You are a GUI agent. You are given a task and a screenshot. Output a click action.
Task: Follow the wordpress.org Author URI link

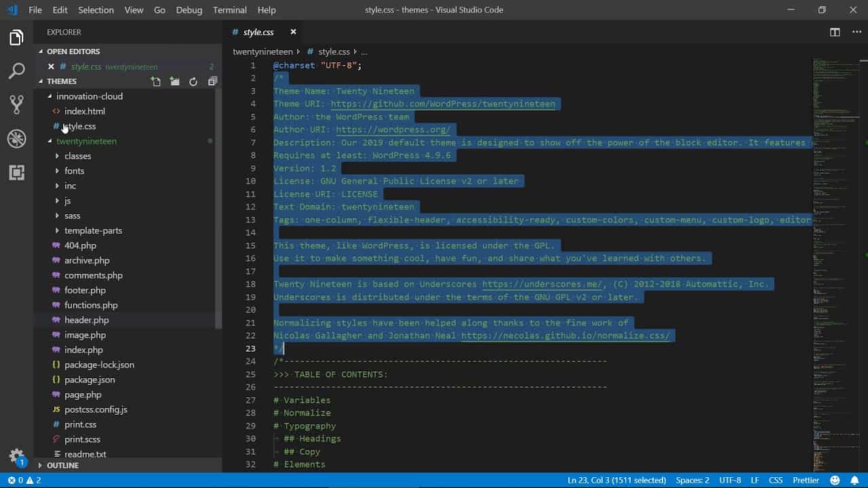[x=393, y=129]
